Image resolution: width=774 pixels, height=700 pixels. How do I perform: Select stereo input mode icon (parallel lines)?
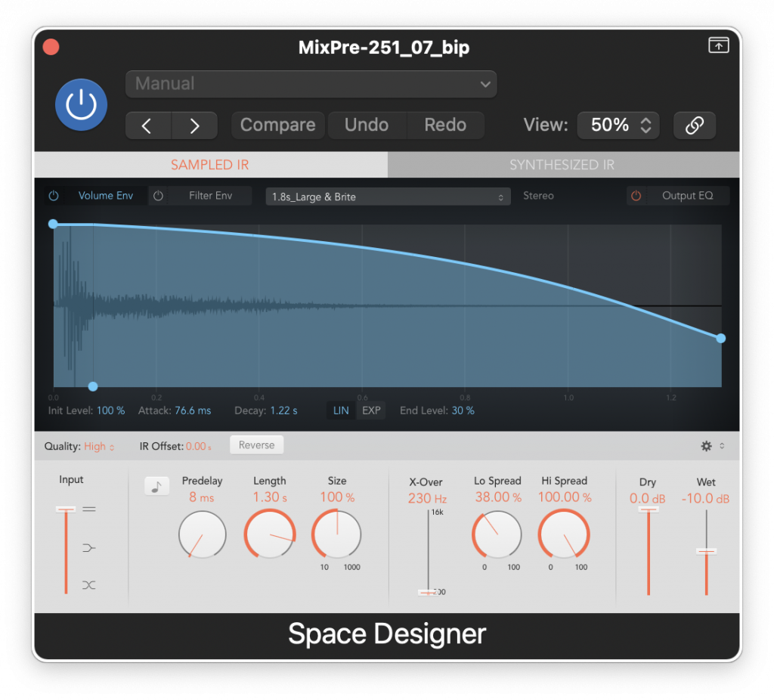coord(89,510)
